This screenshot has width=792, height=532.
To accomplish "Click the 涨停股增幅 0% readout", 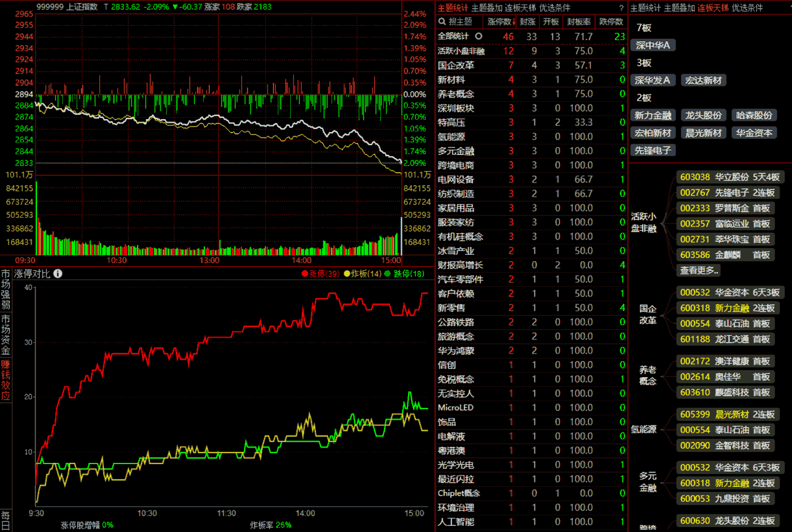I will click(86, 525).
